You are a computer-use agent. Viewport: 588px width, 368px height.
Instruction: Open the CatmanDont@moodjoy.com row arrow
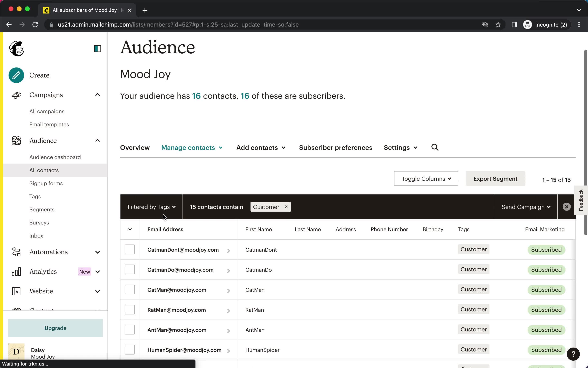tap(228, 250)
